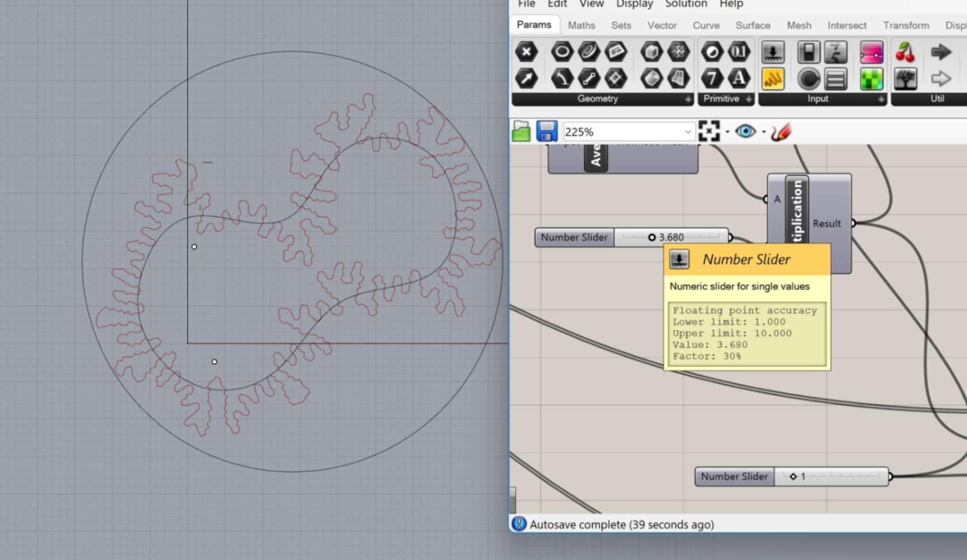Open the Help menu
Screen dimensions: 967x560
pyautogui.click(x=731, y=4)
